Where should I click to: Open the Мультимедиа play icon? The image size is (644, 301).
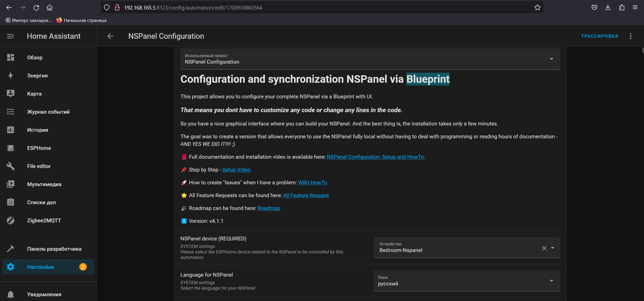coord(11,184)
